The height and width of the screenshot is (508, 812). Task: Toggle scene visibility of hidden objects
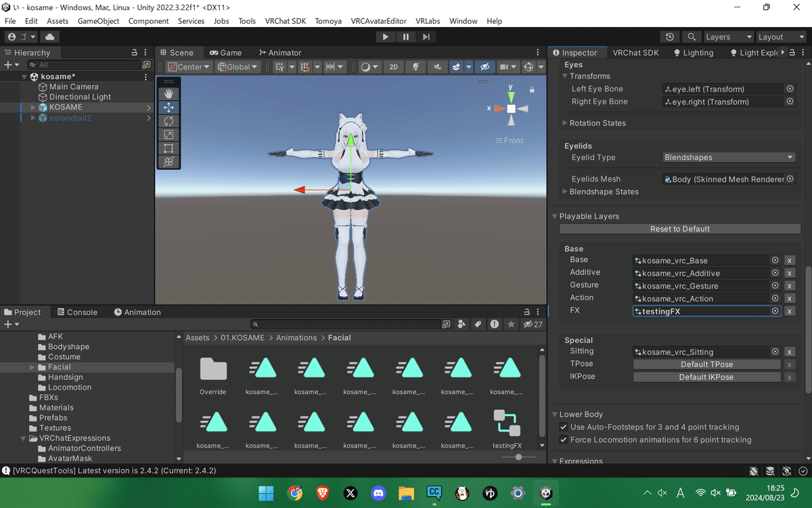tap(484, 67)
